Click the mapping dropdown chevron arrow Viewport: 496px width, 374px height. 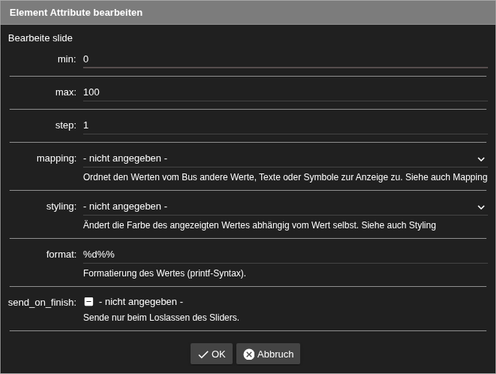(481, 159)
